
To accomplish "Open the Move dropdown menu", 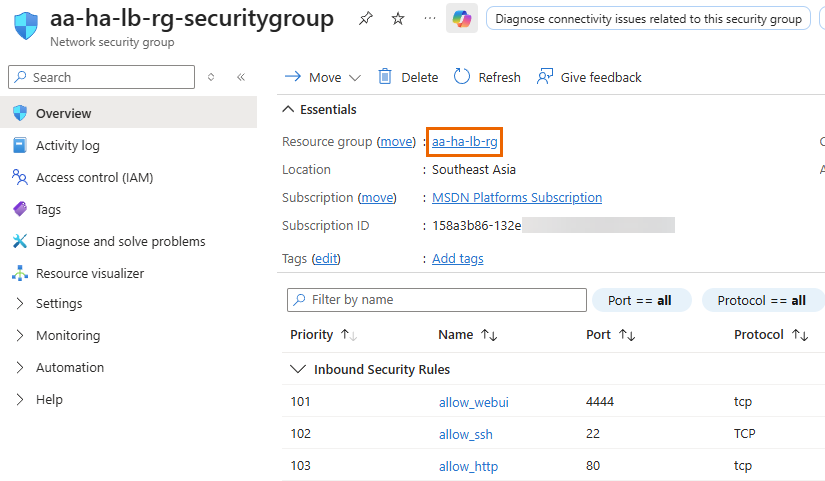I will 325,77.
